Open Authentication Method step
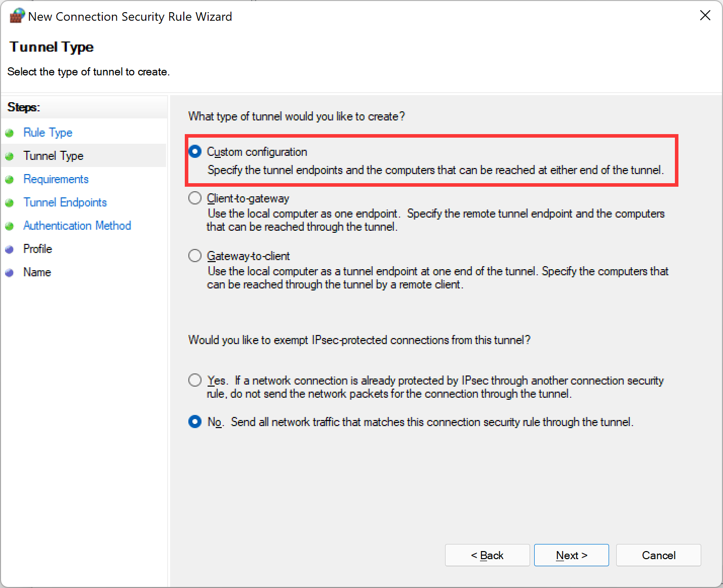 [x=77, y=226]
